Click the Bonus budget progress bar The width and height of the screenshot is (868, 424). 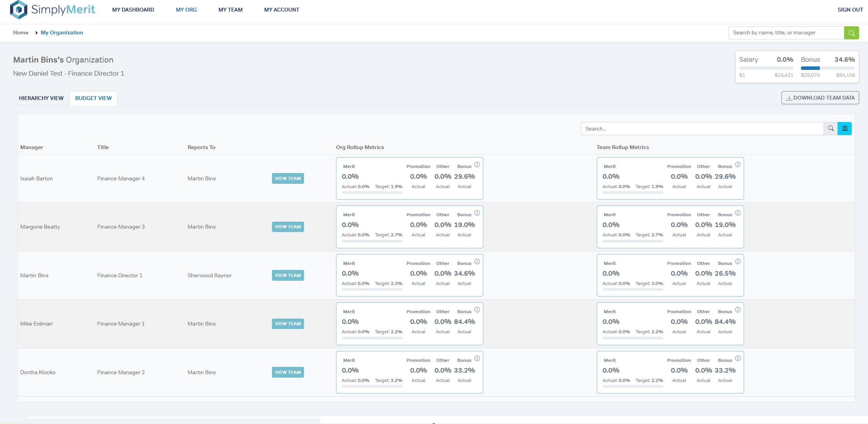click(x=827, y=68)
